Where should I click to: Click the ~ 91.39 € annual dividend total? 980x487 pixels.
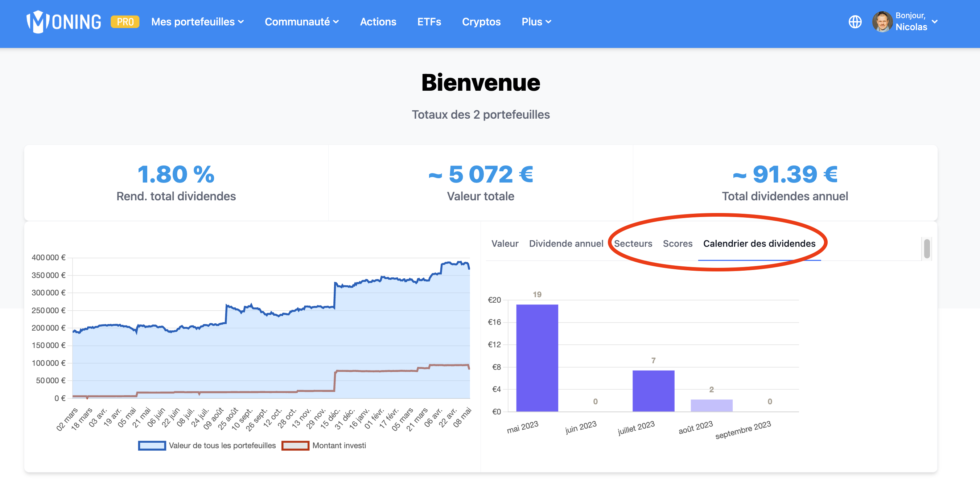coord(785,174)
